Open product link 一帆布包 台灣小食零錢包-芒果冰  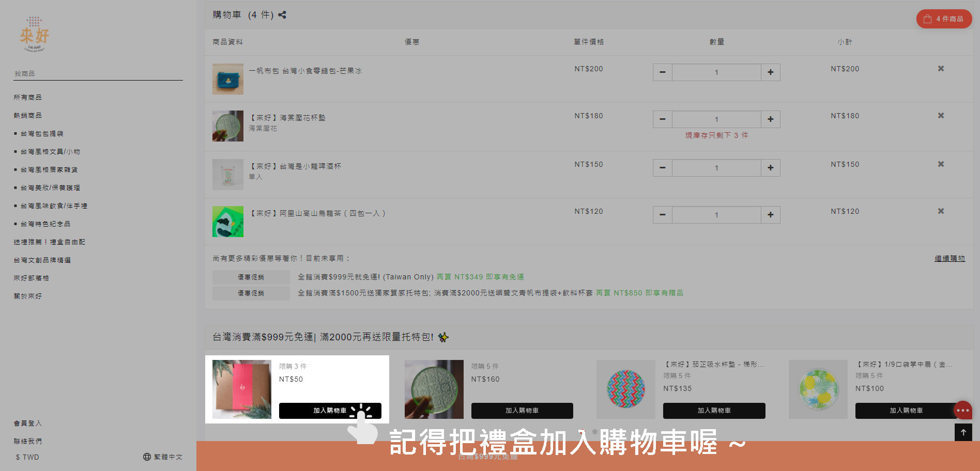[x=305, y=71]
